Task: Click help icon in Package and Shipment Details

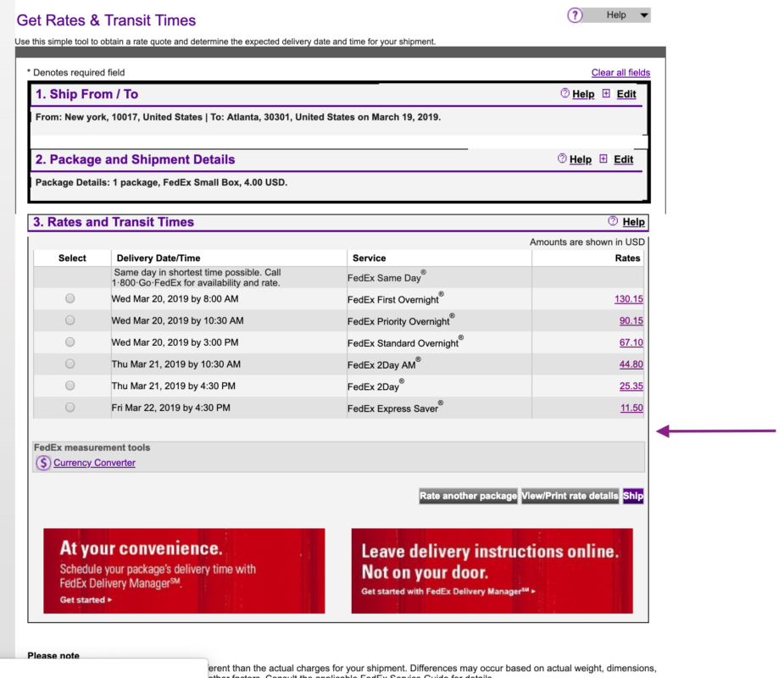Action: pos(562,158)
